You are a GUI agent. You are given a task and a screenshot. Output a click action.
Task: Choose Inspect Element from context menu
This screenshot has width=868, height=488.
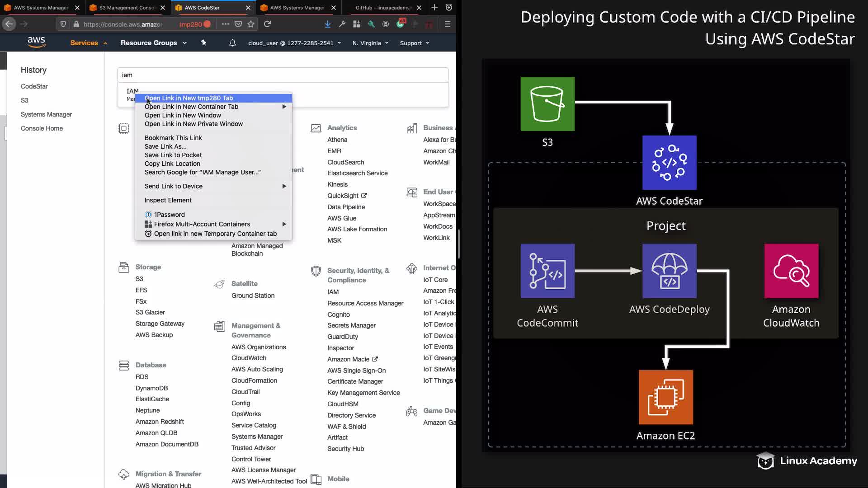(168, 200)
